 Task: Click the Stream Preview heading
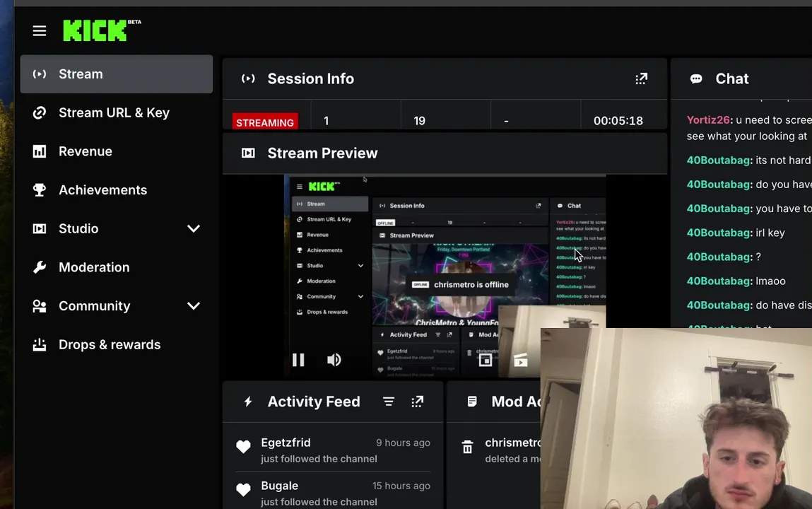tap(323, 153)
